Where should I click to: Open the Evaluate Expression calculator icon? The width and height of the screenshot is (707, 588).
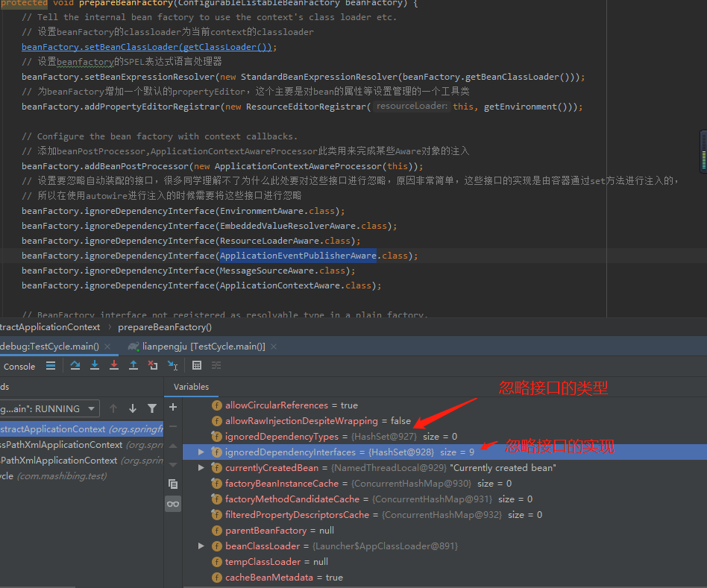197,365
